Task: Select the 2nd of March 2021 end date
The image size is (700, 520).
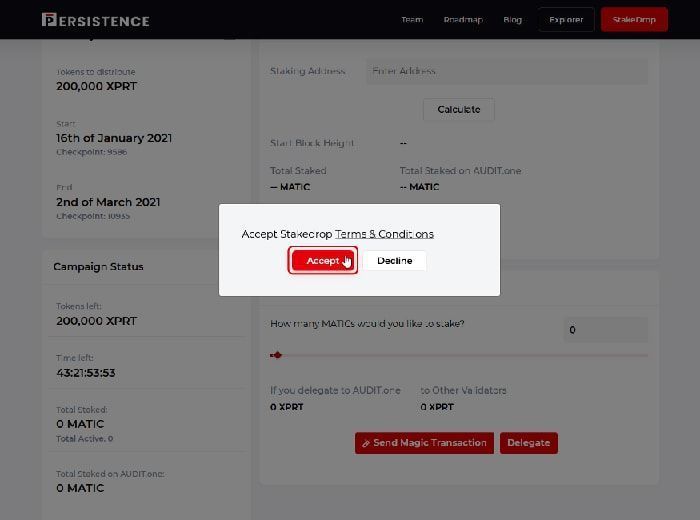Action: tap(108, 202)
